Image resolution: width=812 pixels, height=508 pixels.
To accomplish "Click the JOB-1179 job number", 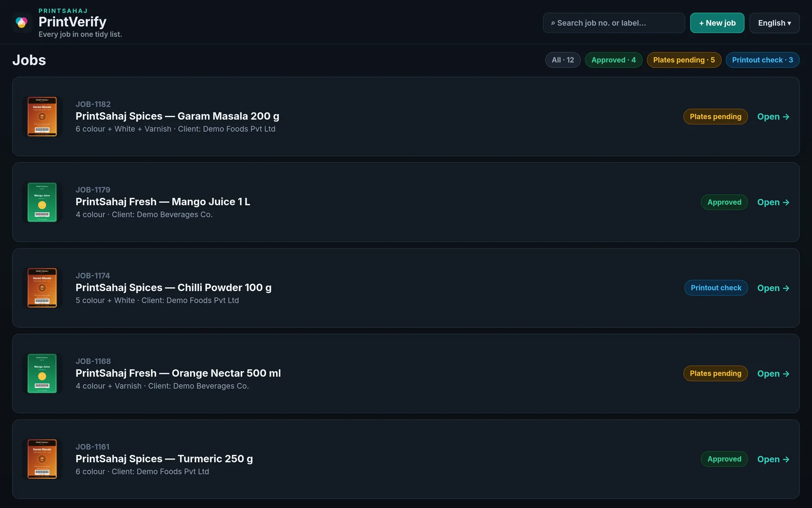I will pyautogui.click(x=93, y=190).
